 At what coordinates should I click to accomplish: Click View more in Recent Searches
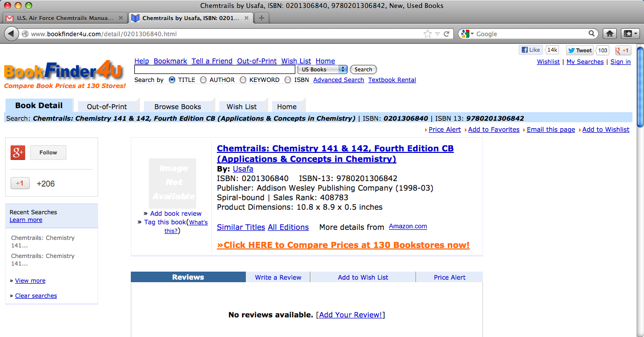click(30, 281)
